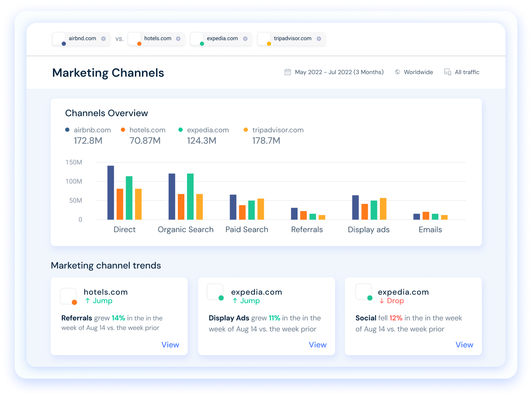Open the All traffic filter
Screen dimensions: 532x397
[462, 72]
